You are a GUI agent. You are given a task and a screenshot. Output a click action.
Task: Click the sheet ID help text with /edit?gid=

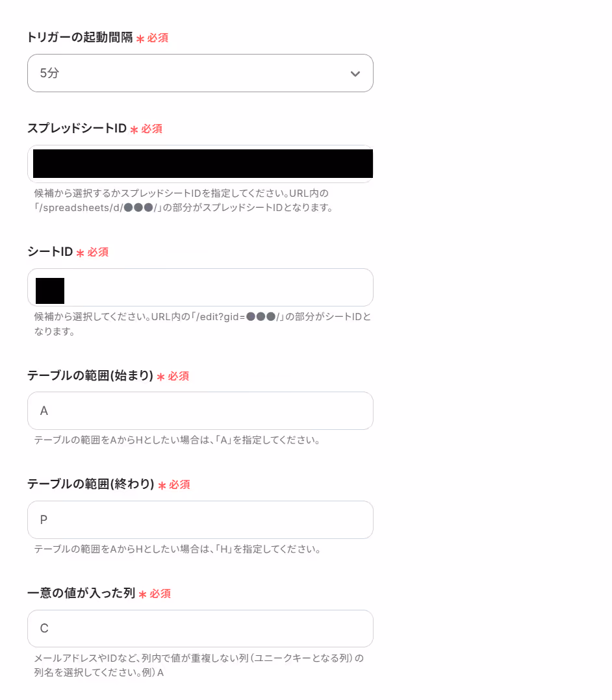pos(202,324)
